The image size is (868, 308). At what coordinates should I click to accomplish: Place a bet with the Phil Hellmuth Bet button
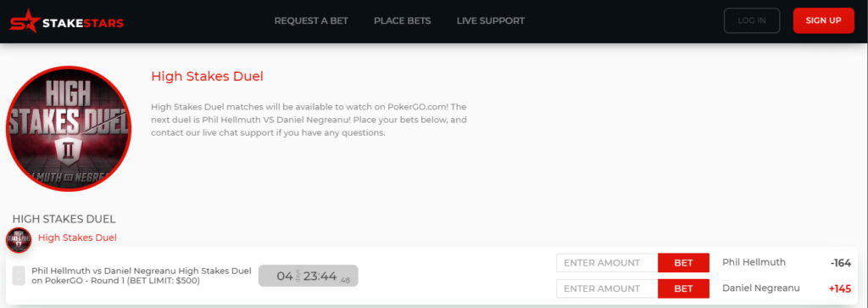684,262
